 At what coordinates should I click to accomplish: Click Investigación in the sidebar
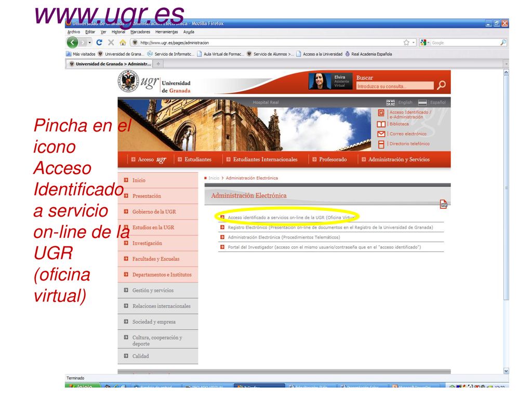click(158, 243)
